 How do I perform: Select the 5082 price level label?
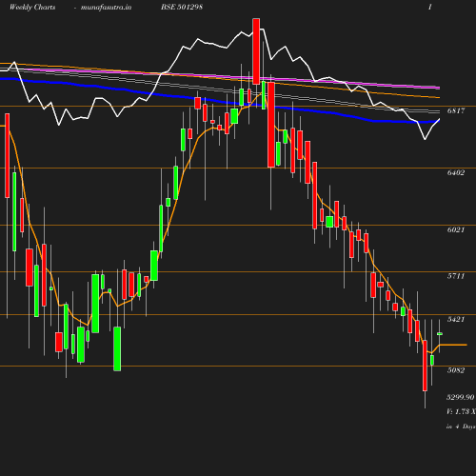coord(456,370)
